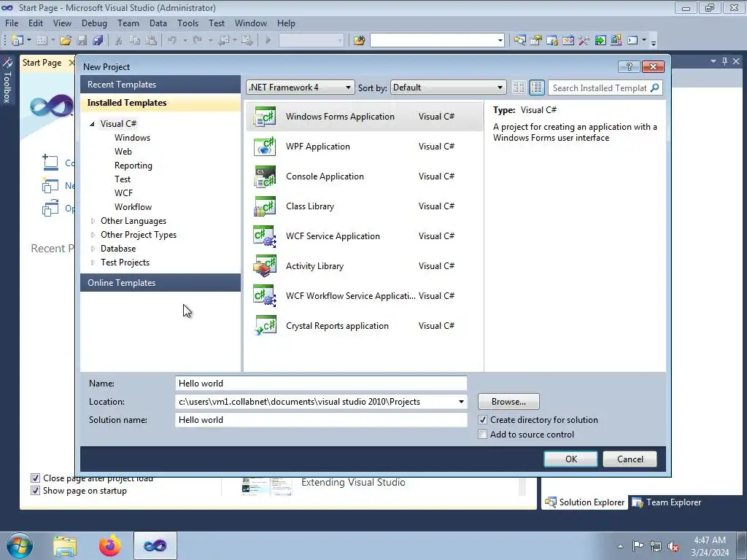The height and width of the screenshot is (560, 747).
Task: Switch to the Team Explorer tab
Action: click(666, 502)
